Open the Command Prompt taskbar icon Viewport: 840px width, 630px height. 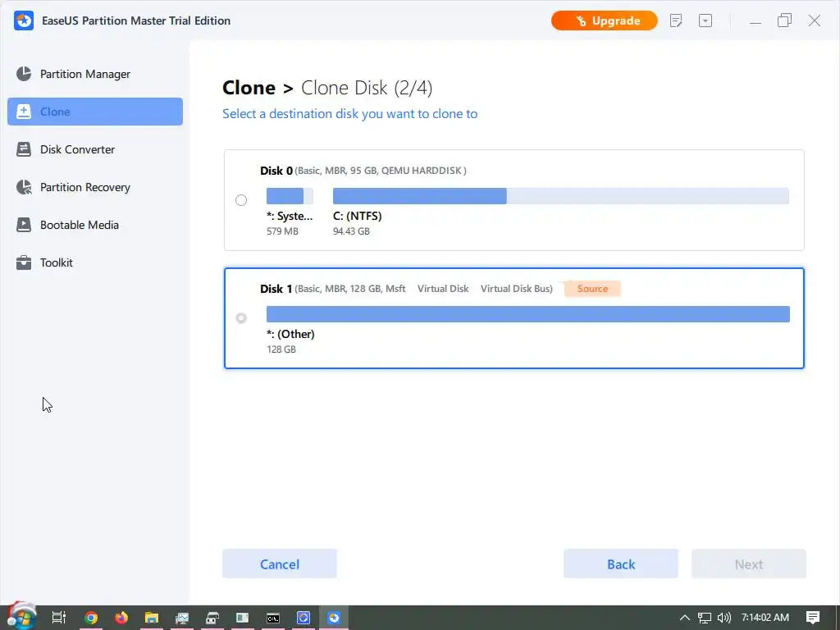(273, 618)
